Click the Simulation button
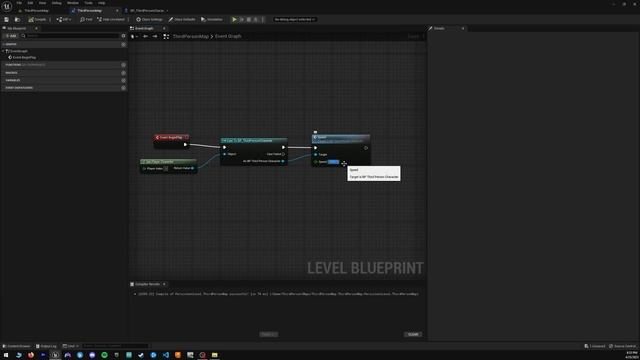This screenshot has width=640, height=360. (212, 19)
